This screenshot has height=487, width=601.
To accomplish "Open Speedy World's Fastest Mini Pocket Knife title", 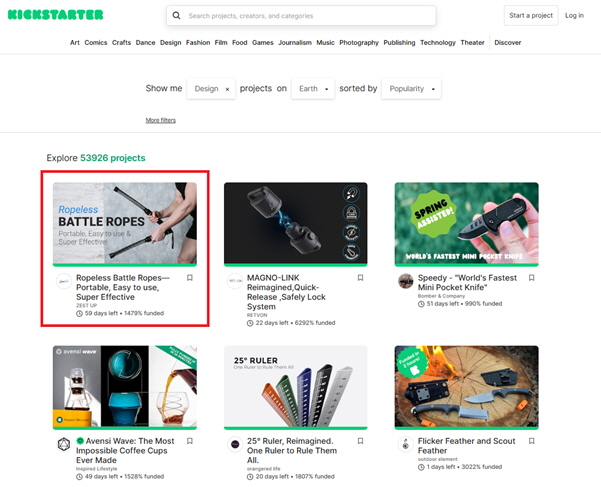I will point(467,282).
